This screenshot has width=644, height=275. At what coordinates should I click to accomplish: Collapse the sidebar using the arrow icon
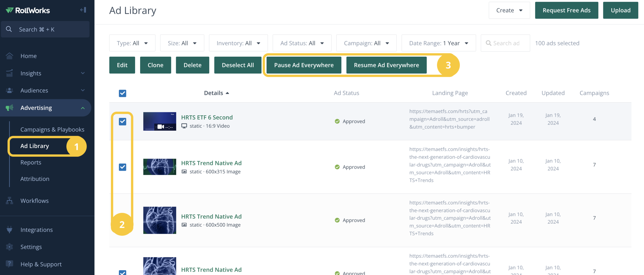pos(83,10)
